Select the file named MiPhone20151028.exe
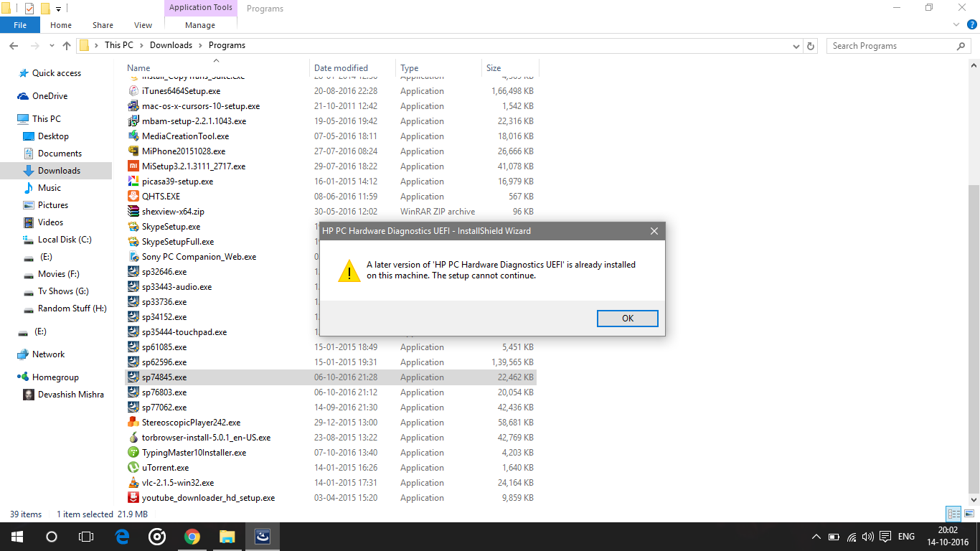Screen dimensions: 980x551 [184, 151]
